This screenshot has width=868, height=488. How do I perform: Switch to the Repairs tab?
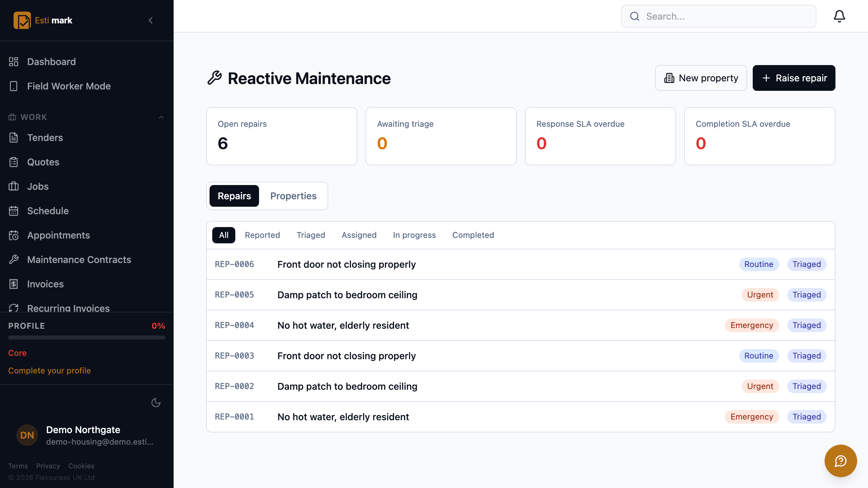pyautogui.click(x=234, y=196)
